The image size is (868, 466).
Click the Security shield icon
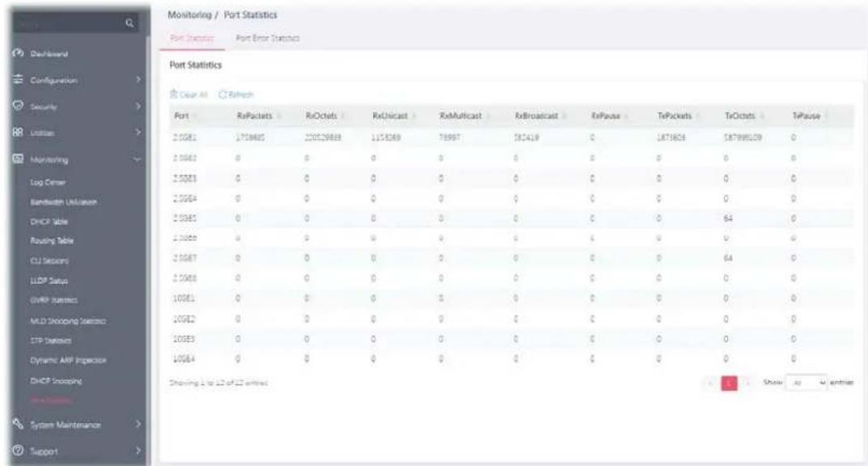tap(19, 106)
